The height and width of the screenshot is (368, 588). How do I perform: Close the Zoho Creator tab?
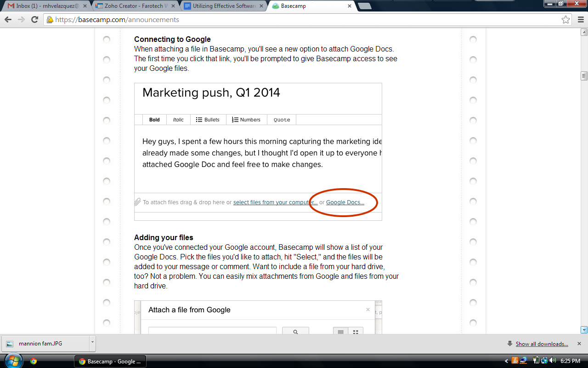(x=173, y=6)
